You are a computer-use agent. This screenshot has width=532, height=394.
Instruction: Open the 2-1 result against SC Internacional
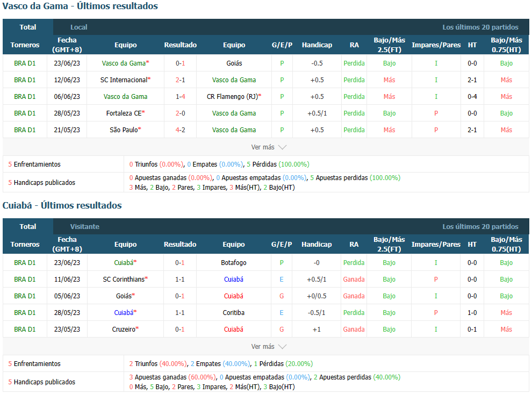[x=180, y=80]
